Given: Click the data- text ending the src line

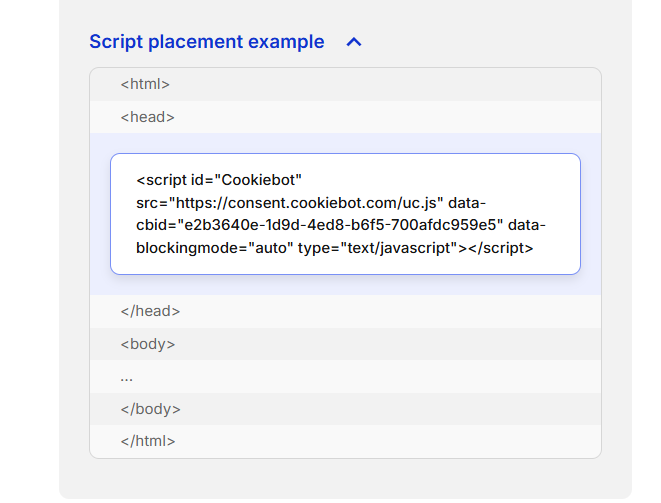Looking at the screenshot, I should point(467,202).
